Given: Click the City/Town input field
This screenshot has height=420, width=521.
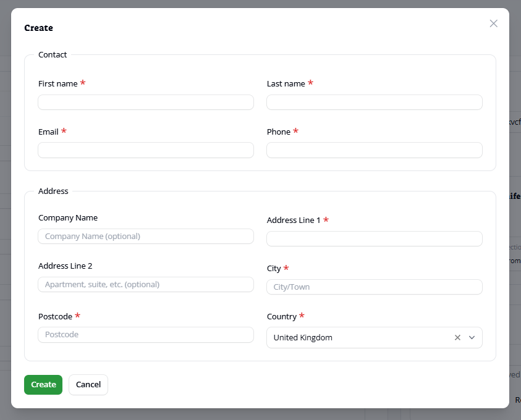Looking at the screenshot, I should (x=374, y=287).
